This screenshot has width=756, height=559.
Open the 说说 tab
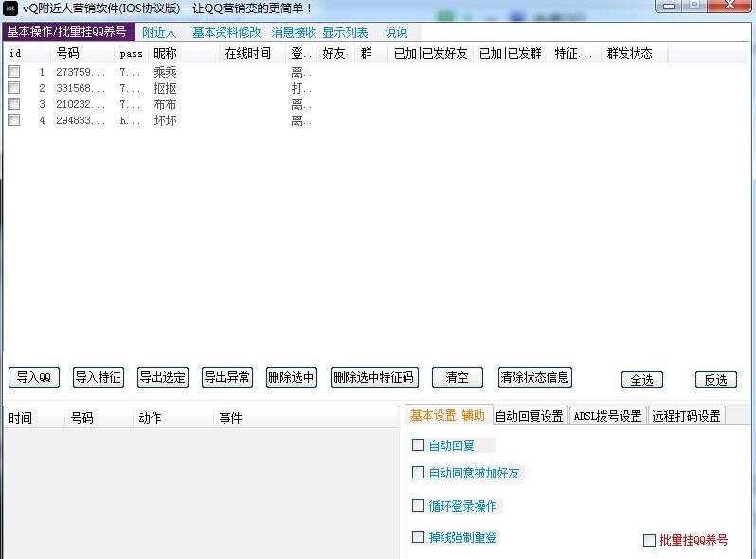(x=396, y=32)
